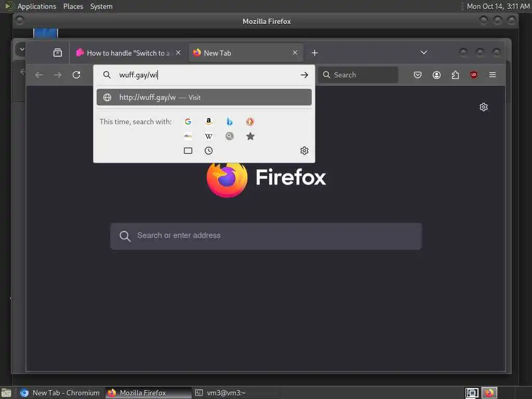The height and width of the screenshot is (399, 532).
Task: Select the New Tab tab
Action: 246,53
